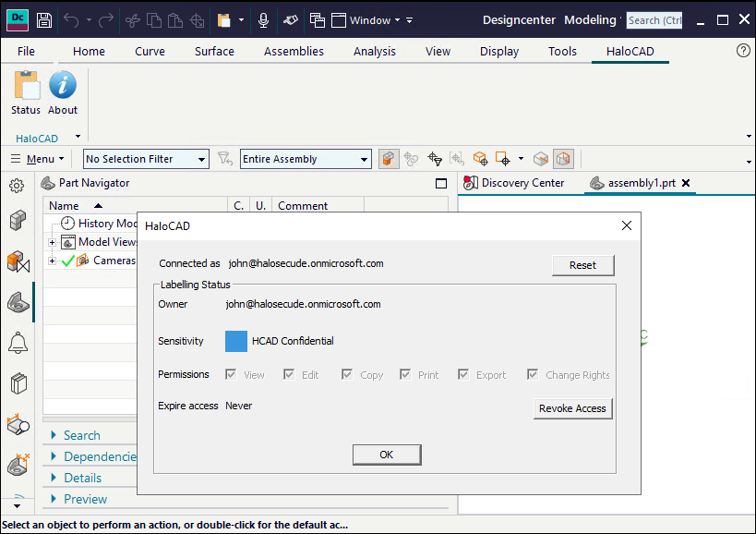Click the Redo arrow icon

tap(105, 20)
